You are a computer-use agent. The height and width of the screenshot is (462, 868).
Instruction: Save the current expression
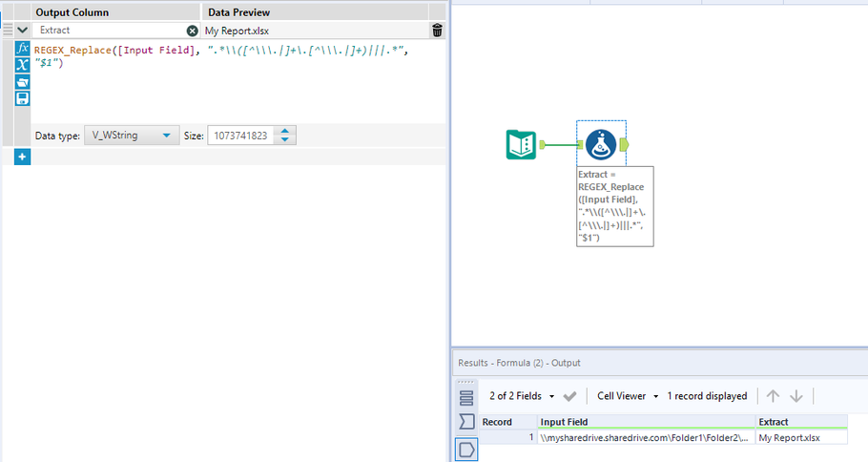pyautogui.click(x=22, y=98)
